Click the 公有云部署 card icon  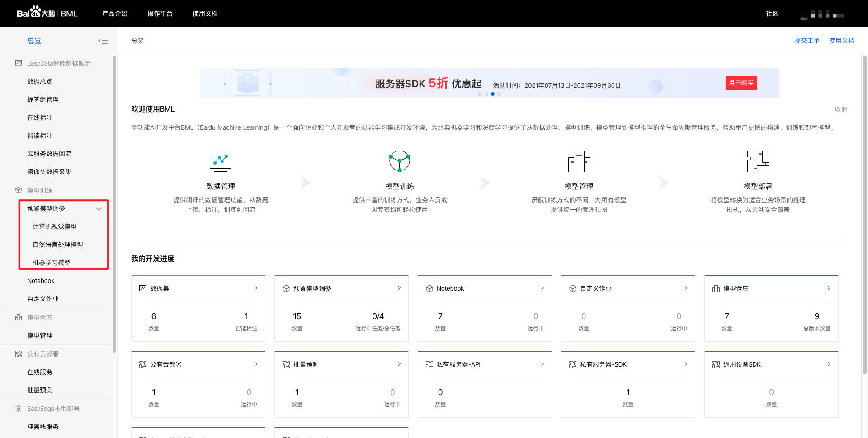pos(143,364)
